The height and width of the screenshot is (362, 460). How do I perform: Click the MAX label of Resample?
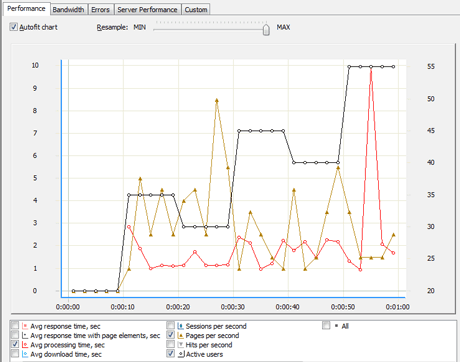click(283, 27)
